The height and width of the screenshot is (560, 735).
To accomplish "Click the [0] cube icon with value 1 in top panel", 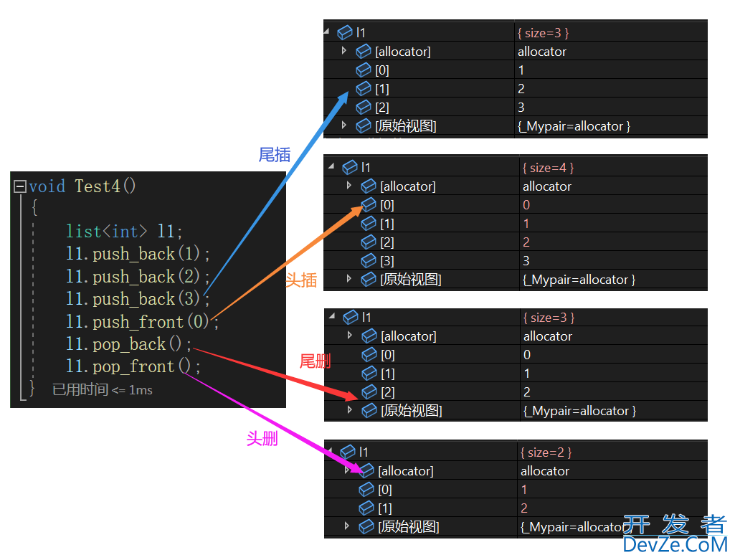I will click(x=364, y=70).
